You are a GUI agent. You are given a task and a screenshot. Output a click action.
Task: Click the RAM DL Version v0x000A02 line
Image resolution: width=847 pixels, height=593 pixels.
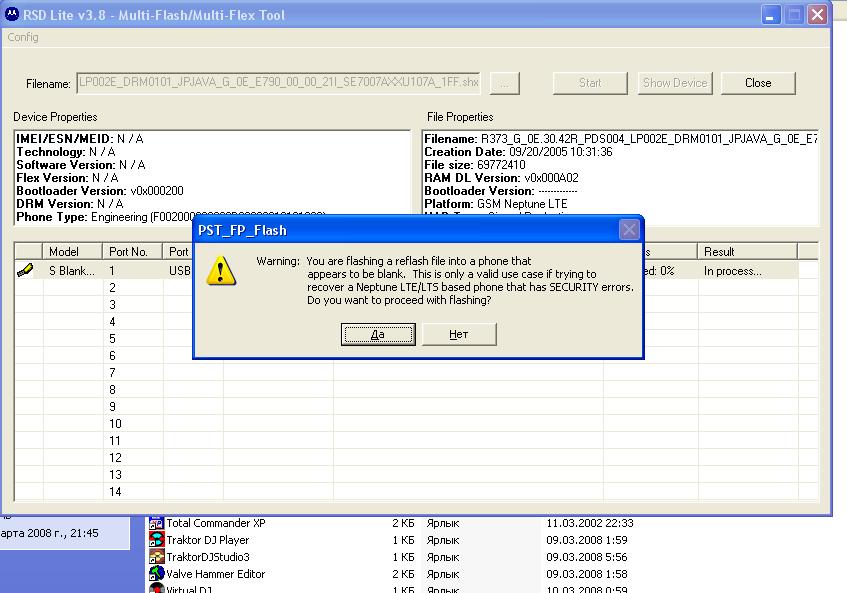501,178
